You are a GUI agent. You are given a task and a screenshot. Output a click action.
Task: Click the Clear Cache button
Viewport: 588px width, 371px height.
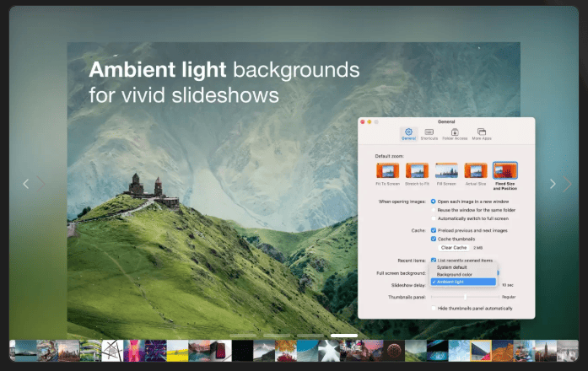[x=454, y=248]
